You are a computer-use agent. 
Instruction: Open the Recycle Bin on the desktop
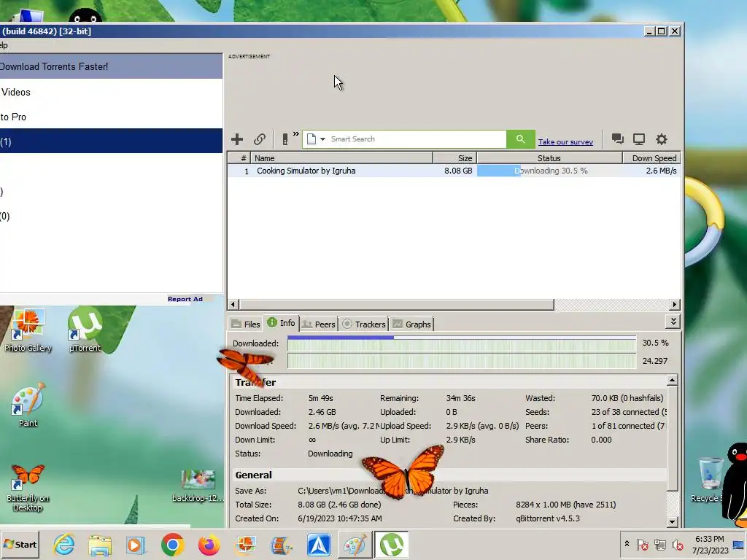point(710,480)
